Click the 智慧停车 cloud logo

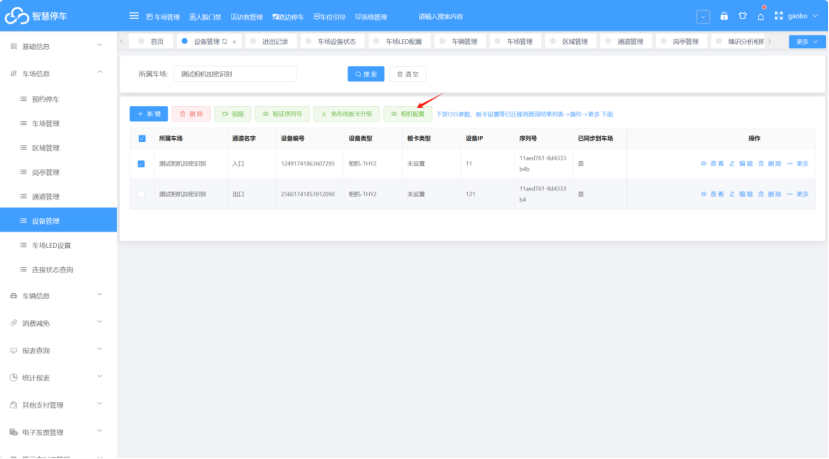point(17,16)
